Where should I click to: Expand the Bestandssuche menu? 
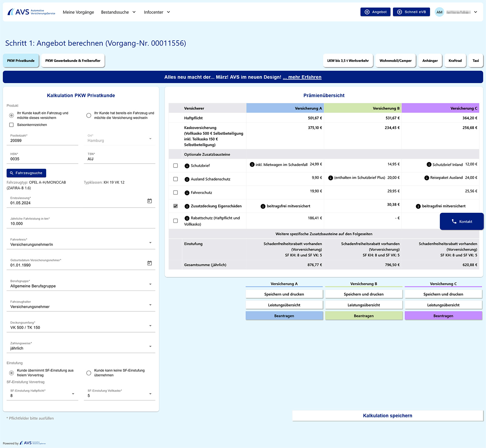coord(118,12)
